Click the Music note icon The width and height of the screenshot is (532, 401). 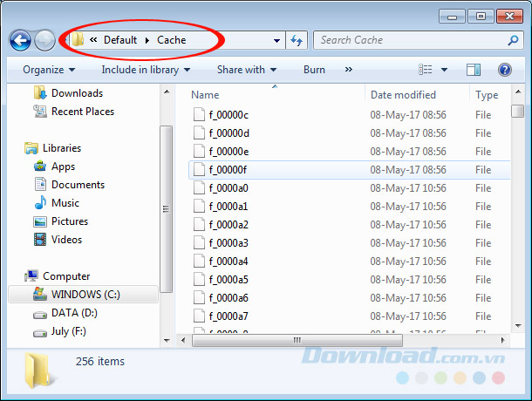(40, 202)
